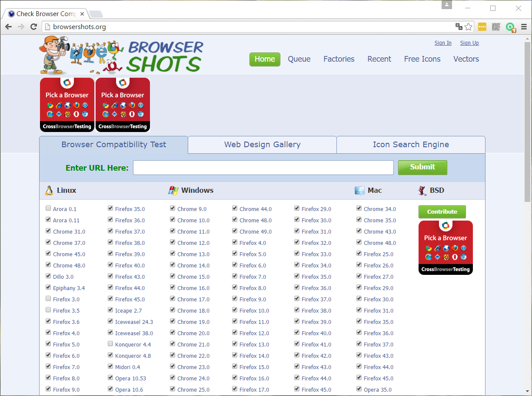Click the BSD heading text

coord(437,190)
